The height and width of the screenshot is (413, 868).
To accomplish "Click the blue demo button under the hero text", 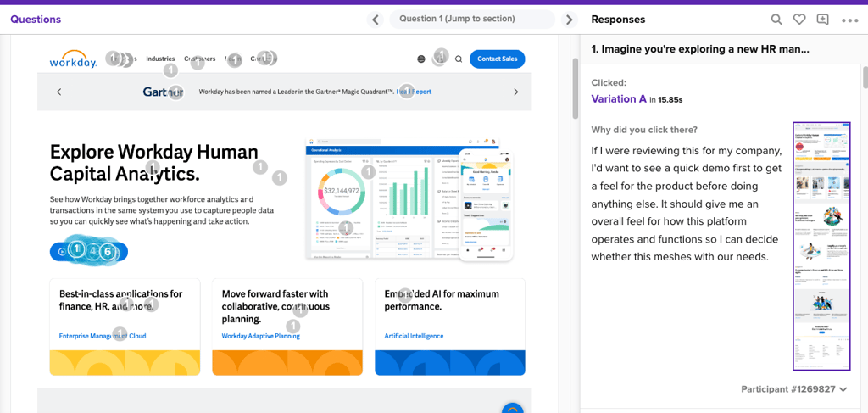I will [88, 251].
